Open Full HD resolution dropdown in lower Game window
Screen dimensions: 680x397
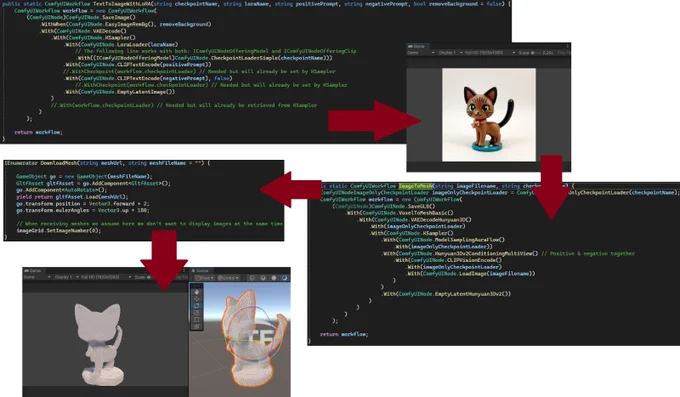(106, 277)
